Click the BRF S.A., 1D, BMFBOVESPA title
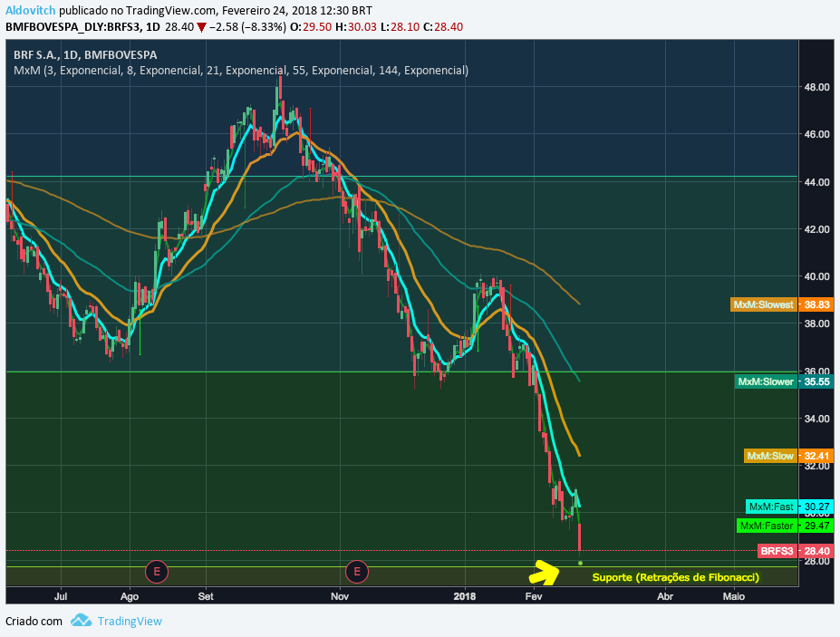 click(85, 54)
